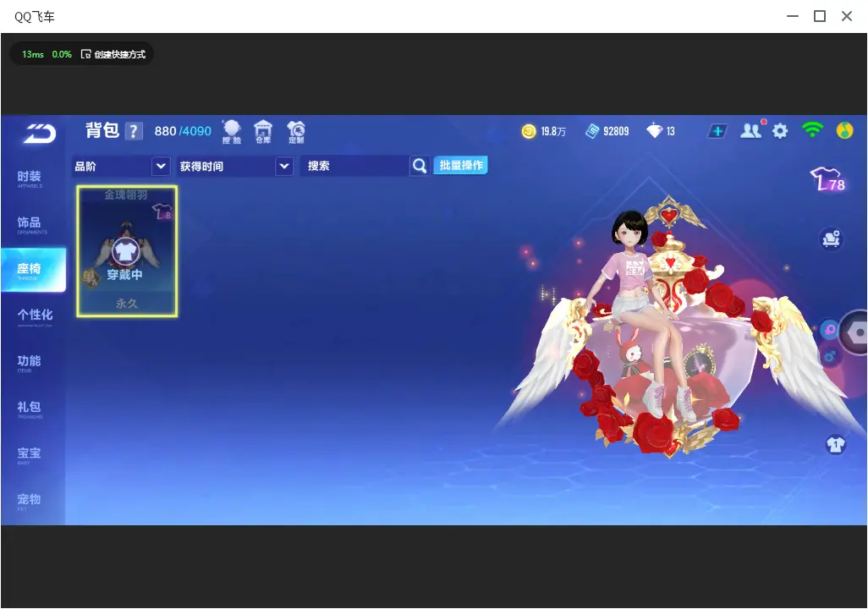The height and width of the screenshot is (609, 868).
Task: Select the 座椅 throne tab
Action: (33, 270)
